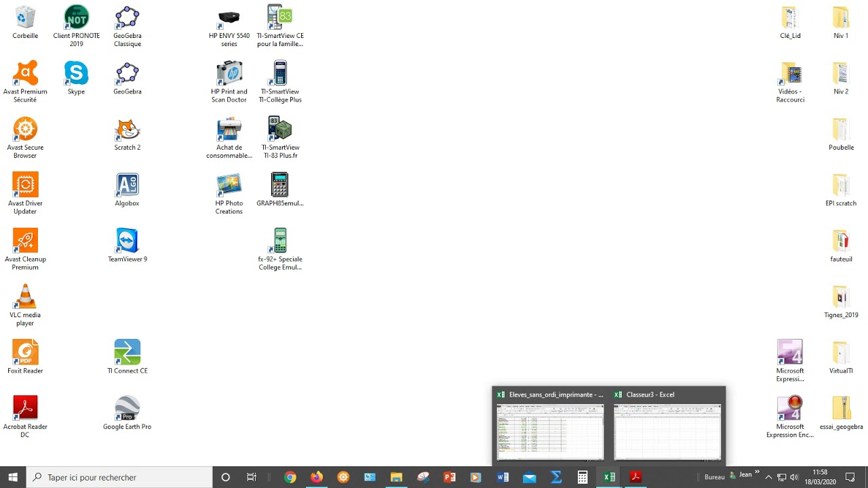Image resolution: width=868 pixels, height=488 pixels.
Task: Select Acrobat Reader DC desktop icon
Action: tap(25, 416)
